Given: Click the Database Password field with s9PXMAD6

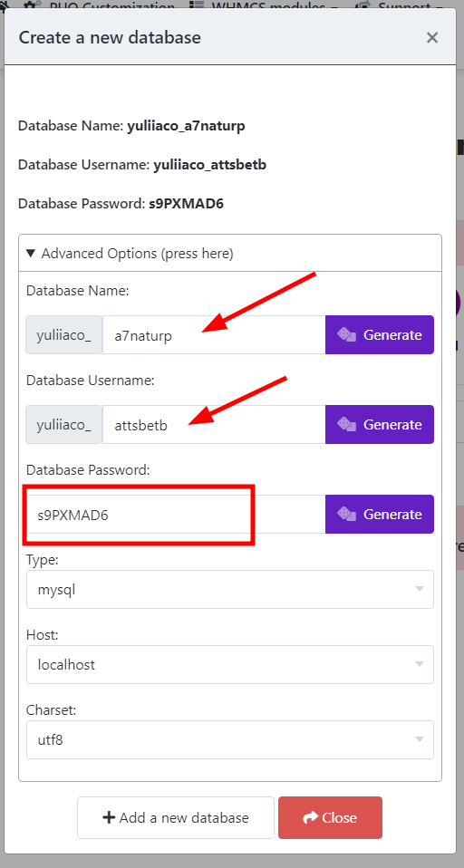Looking at the screenshot, I should point(176,515).
